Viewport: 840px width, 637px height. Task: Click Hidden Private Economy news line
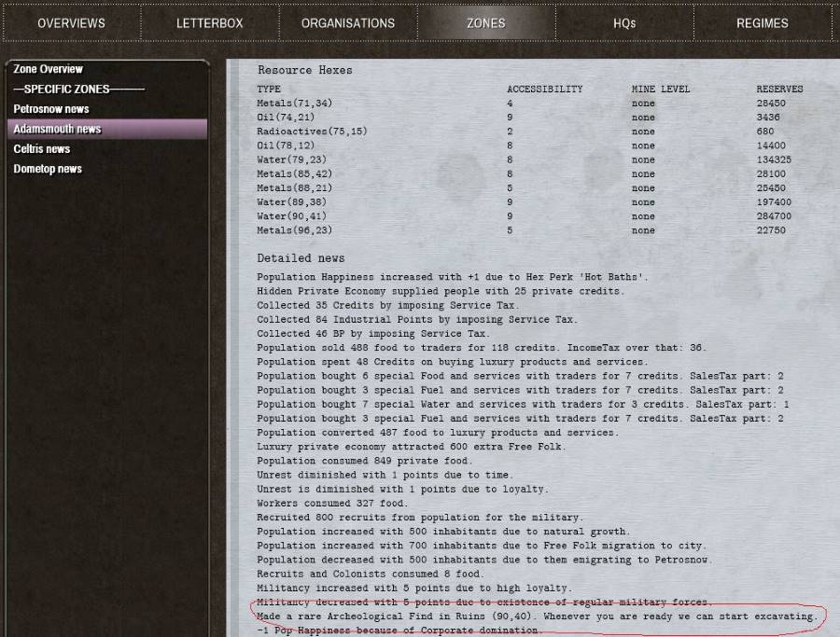click(441, 291)
